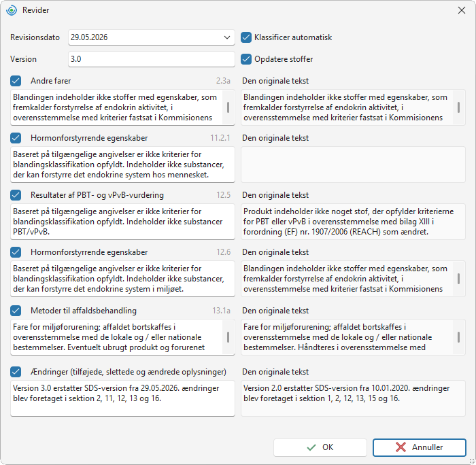The width and height of the screenshot is (476, 465).
Task: Click the section number 13.1a label
Action: pyautogui.click(x=221, y=311)
